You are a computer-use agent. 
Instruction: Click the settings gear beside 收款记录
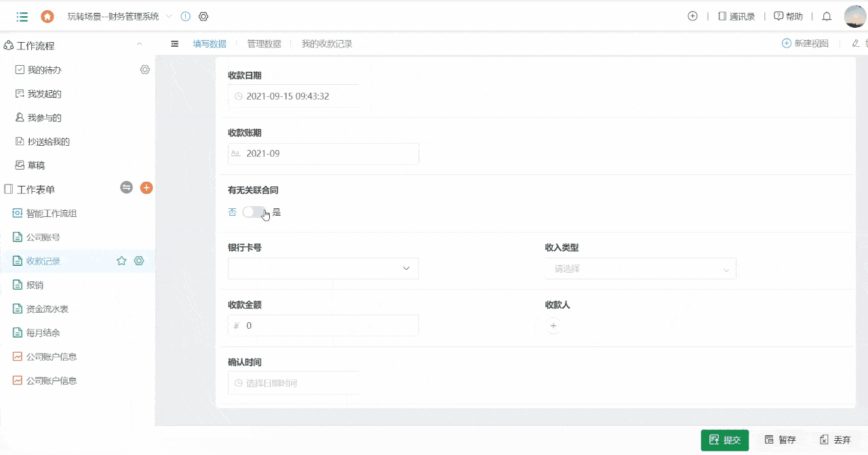[x=139, y=260]
